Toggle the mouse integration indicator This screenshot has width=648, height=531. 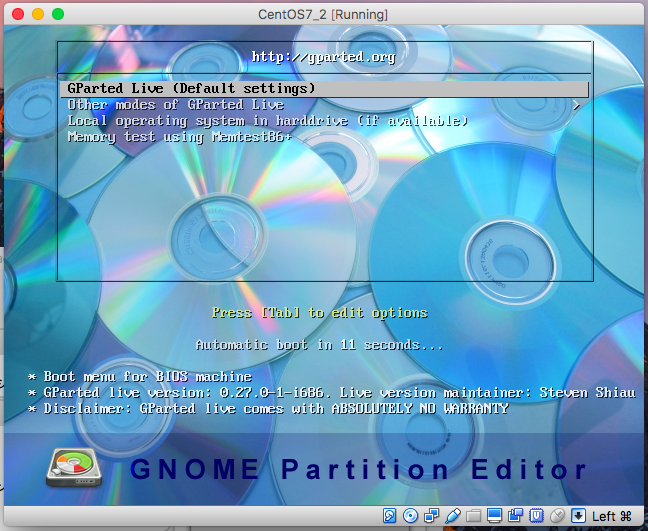[556, 516]
